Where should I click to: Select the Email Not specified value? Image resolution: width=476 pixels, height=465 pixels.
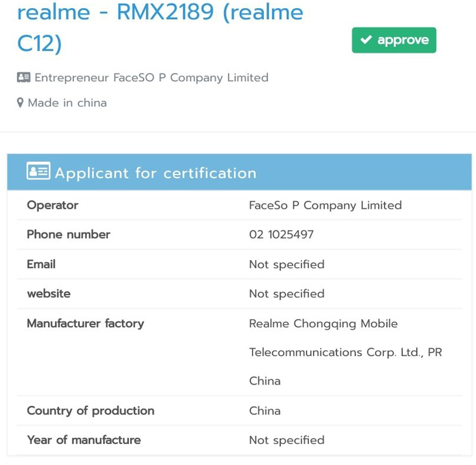click(x=287, y=265)
